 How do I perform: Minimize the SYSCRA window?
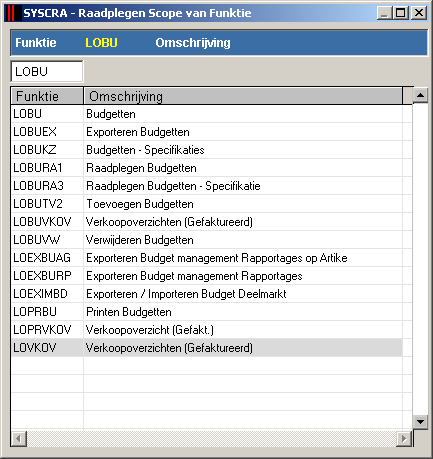coord(385,13)
